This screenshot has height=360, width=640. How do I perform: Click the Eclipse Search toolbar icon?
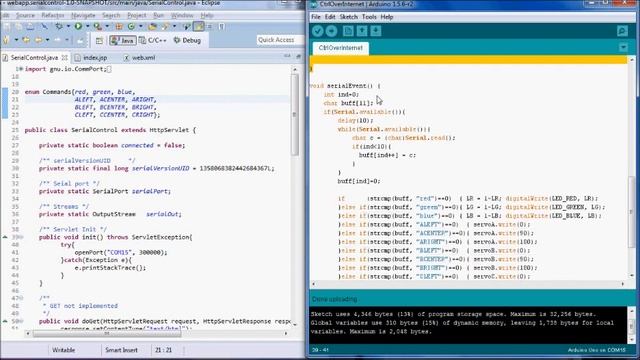point(165,27)
